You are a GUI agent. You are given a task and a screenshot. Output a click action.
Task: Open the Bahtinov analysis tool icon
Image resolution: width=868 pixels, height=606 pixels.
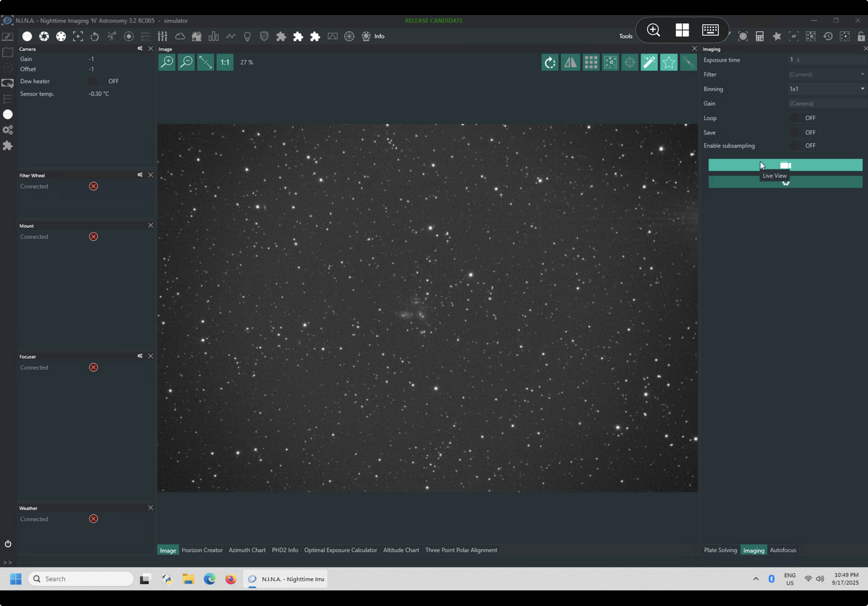688,62
